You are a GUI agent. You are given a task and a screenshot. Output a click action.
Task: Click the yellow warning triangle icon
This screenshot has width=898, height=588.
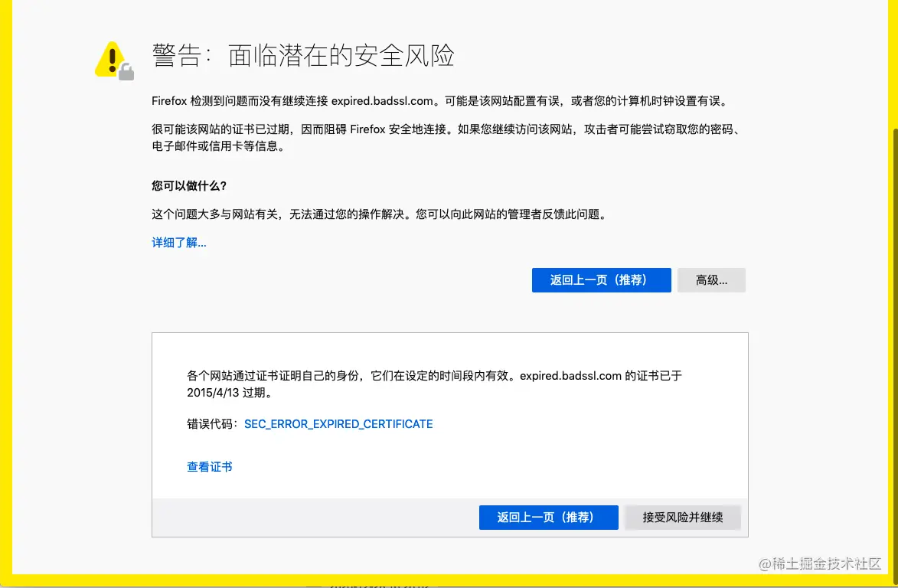[x=114, y=60]
